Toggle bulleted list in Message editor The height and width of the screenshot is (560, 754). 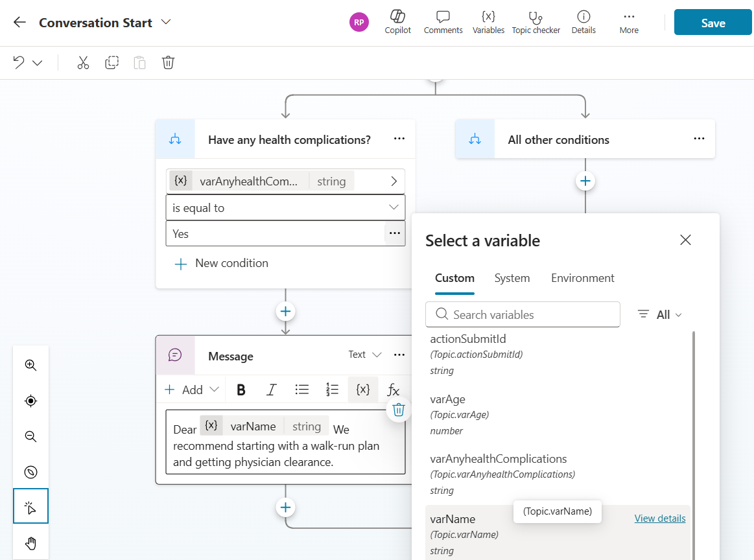[301, 390]
